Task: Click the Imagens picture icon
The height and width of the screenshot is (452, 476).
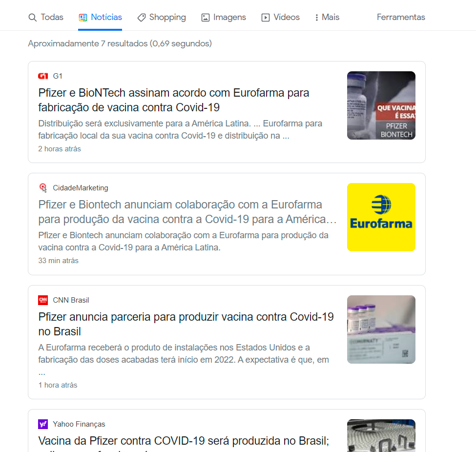Action: pyautogui.click(x=206, y=18)
